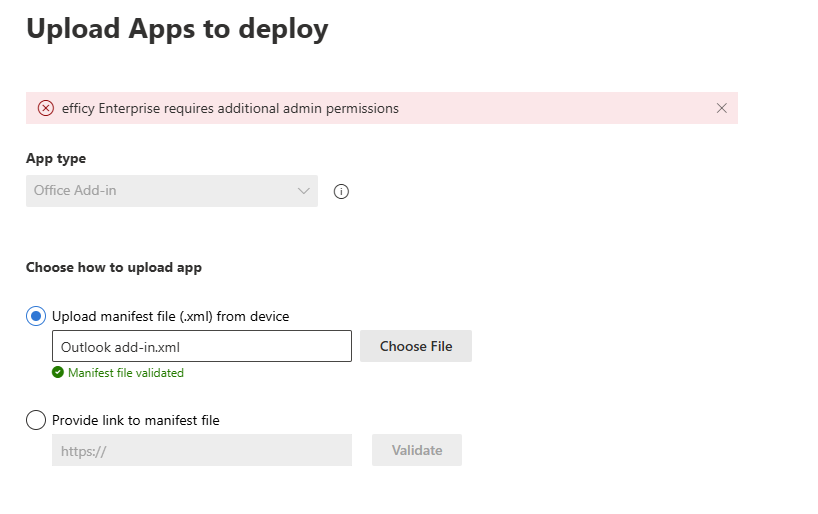Click the Choose File button
818x514 pixels.
(x=416, y=346)
